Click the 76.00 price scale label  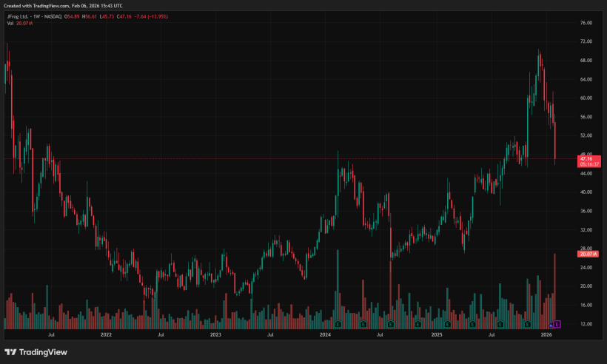click(586, 23)
